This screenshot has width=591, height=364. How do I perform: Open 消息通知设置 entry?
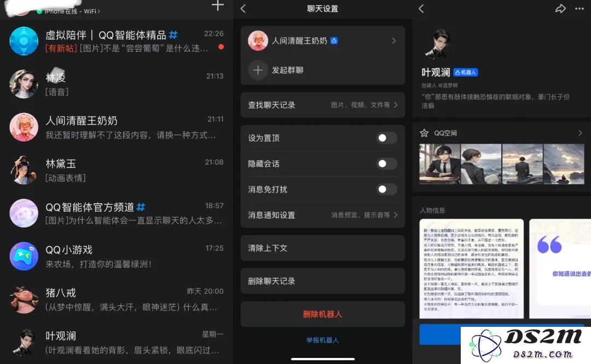tap(323, 215)
